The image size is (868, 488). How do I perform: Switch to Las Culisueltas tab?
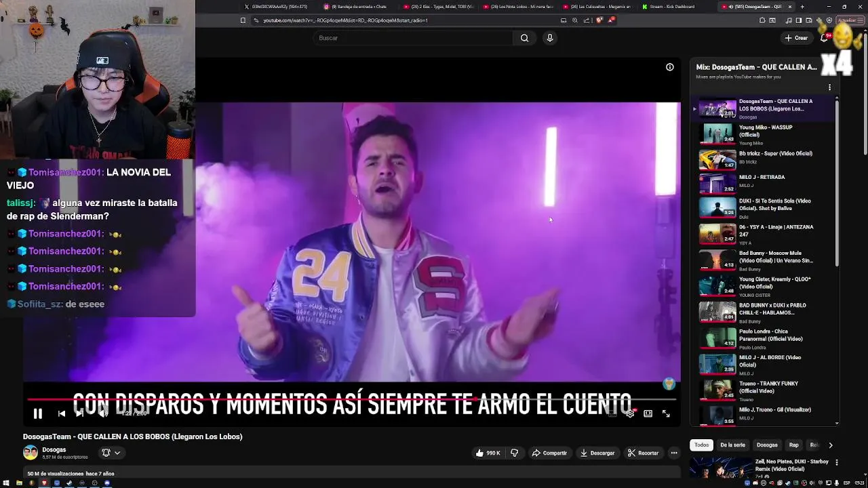598,7
